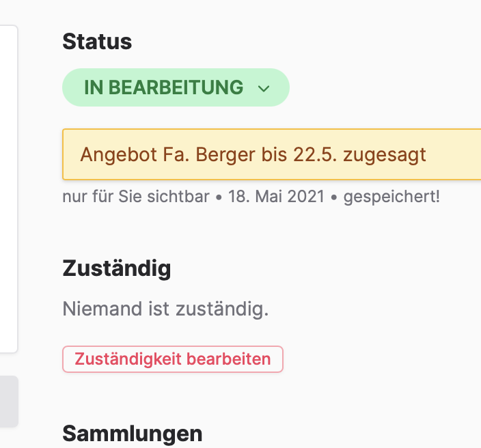
Task: Click the chevron arrow in the status pill
Action: pos(264,89)
